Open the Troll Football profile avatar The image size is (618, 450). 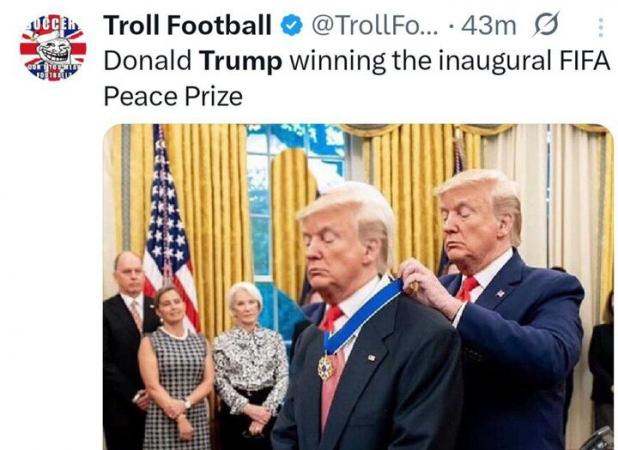click(53, 48)
